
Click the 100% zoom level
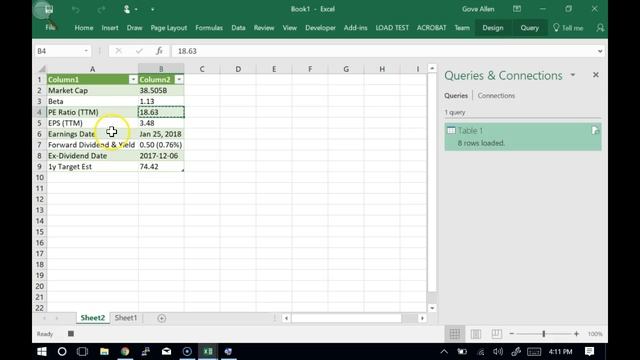click(595, 334)
